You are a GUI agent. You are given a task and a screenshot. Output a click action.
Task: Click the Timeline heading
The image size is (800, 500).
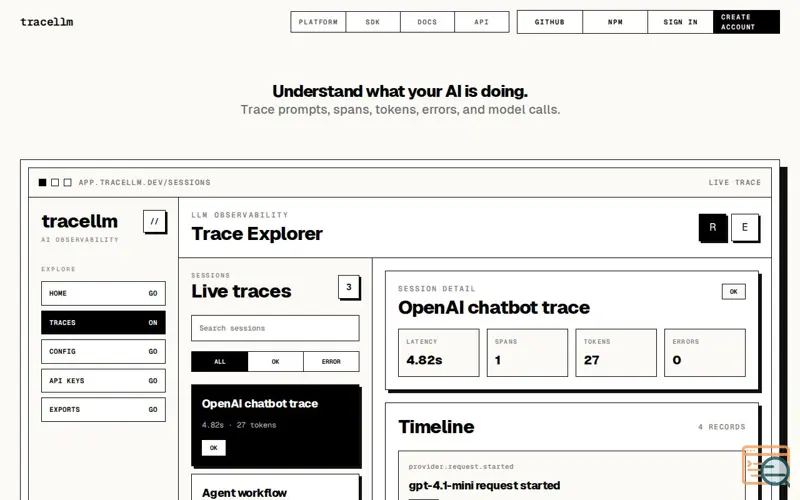pos(436,427)
